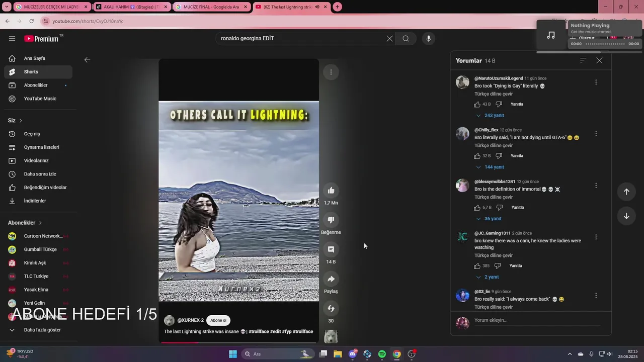Click the remix icon showing 30
Viewport: 644px width, 362px height.
pyautogui.click(x=331, y=308)
